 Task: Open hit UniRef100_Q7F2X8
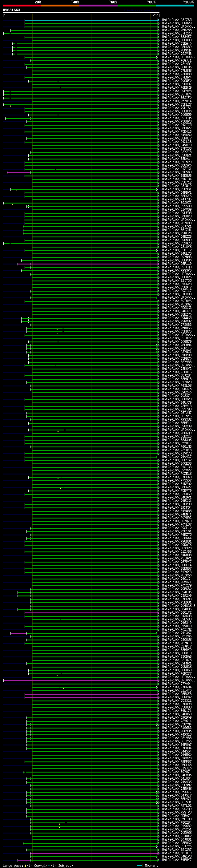tap(177, 33)
